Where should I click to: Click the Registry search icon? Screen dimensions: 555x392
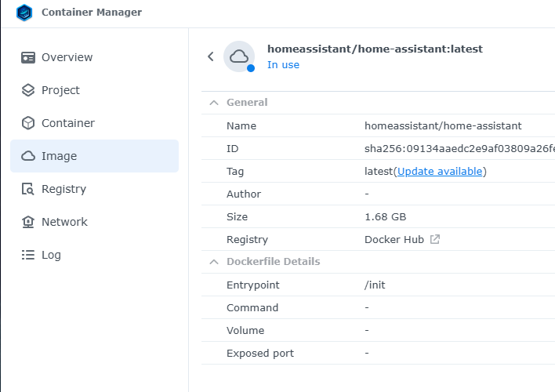tap(28, 189)
